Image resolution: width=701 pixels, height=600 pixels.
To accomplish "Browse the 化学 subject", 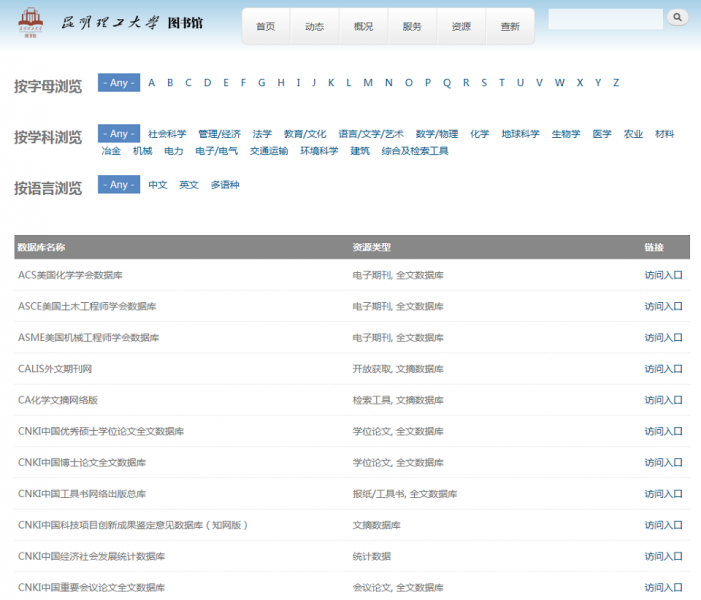I will pos(480,134).
